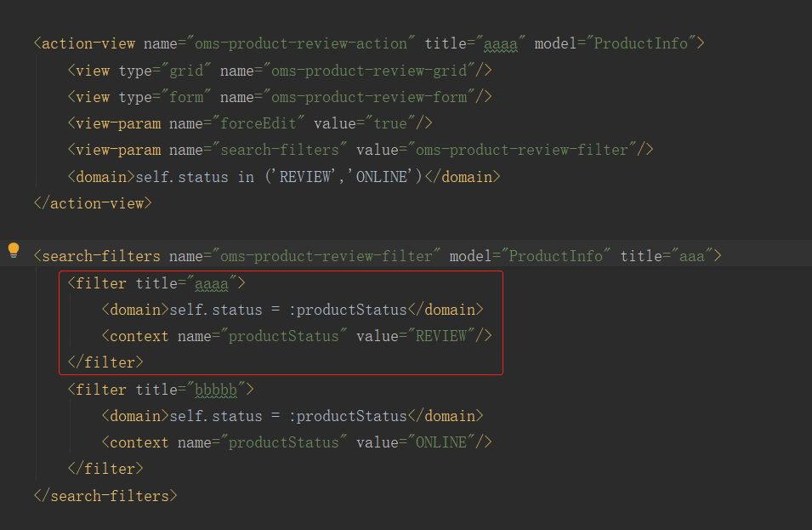Click the closing </search-filters> tag

click(x=105, y=496)
